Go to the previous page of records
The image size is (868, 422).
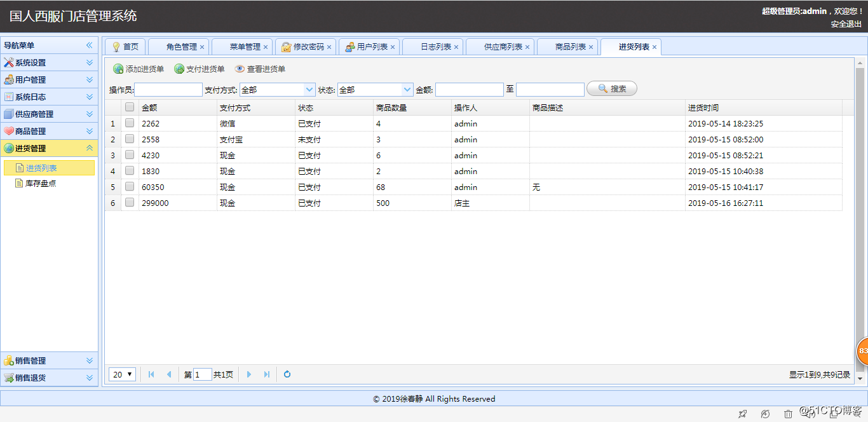(x=169, y=375)
